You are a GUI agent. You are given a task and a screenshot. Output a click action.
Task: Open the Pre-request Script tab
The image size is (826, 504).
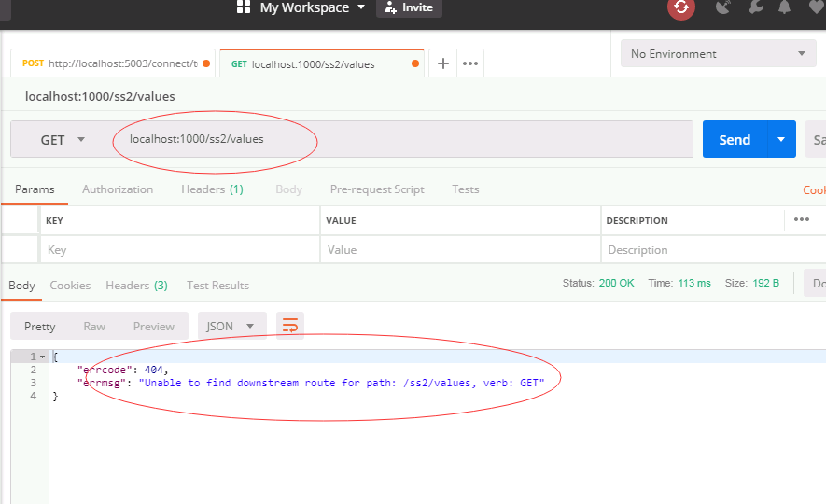(x=377, y=189)
